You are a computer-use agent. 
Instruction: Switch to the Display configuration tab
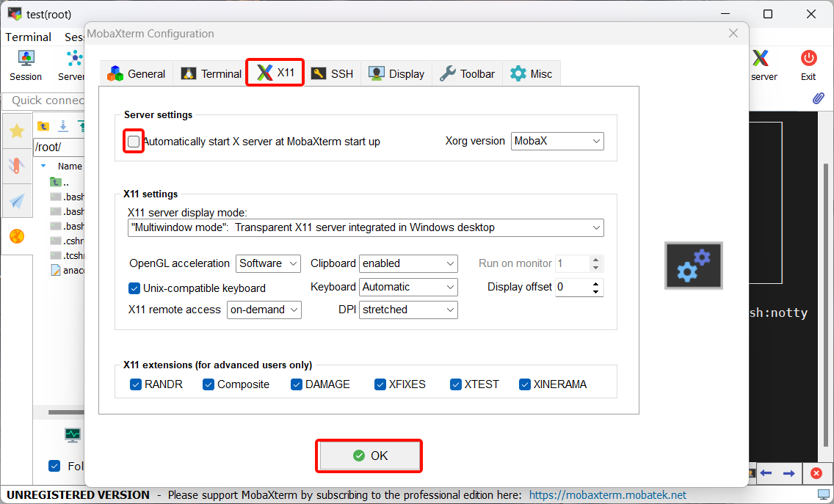(x=396, y=73)
